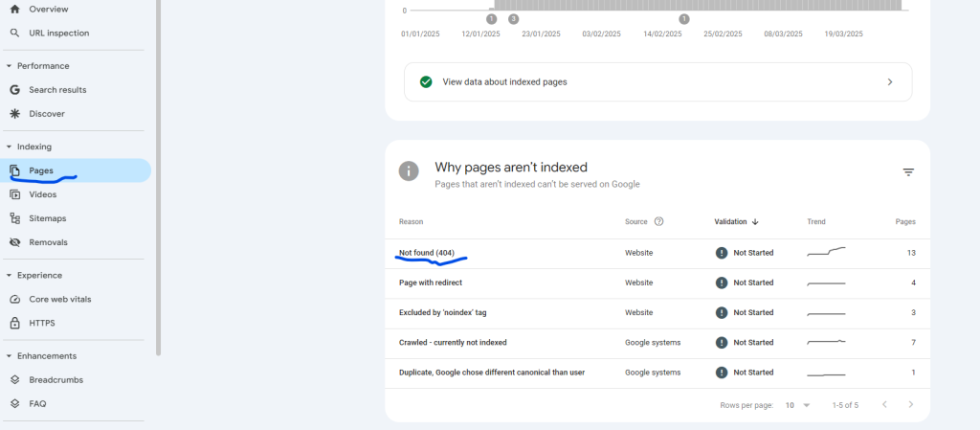Collapse the Experience section
The width and height of the screenshot is (980, 430).
click(x=9, y=276)
